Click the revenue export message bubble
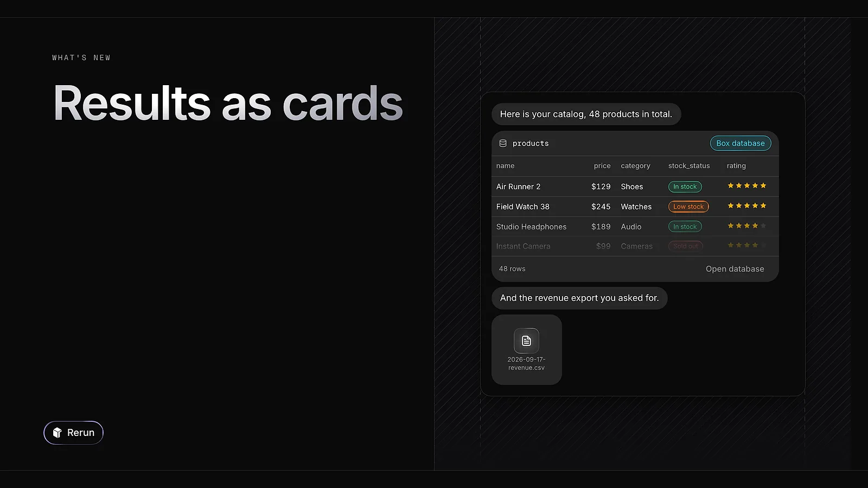The image size is (868, 488). 579,298
